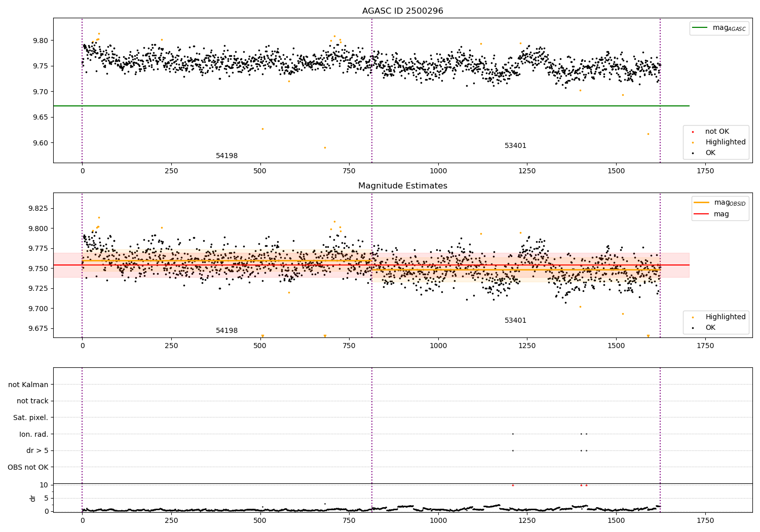
Task: Click "Highlighted" legend entry in middle plot
Action: coord(718,317)
